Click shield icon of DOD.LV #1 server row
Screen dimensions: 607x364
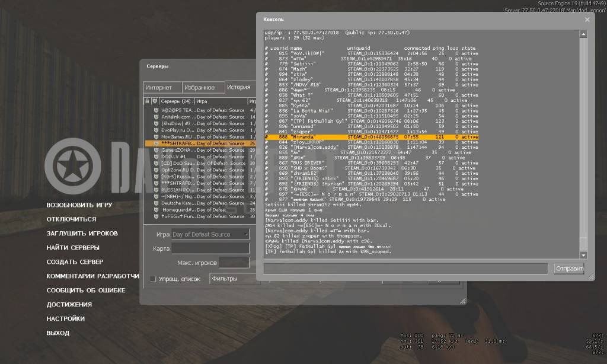(156, 157)
